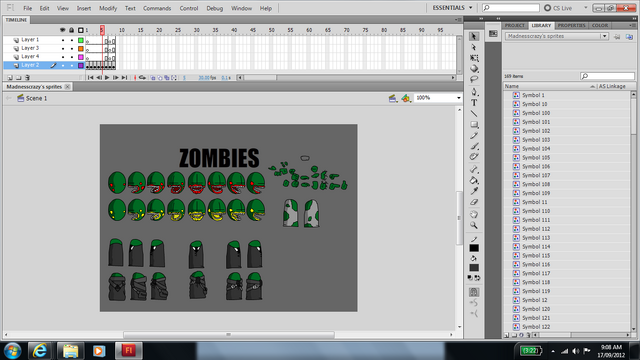Select the Lasso tool
640x360 pixels.
point(474,79)
